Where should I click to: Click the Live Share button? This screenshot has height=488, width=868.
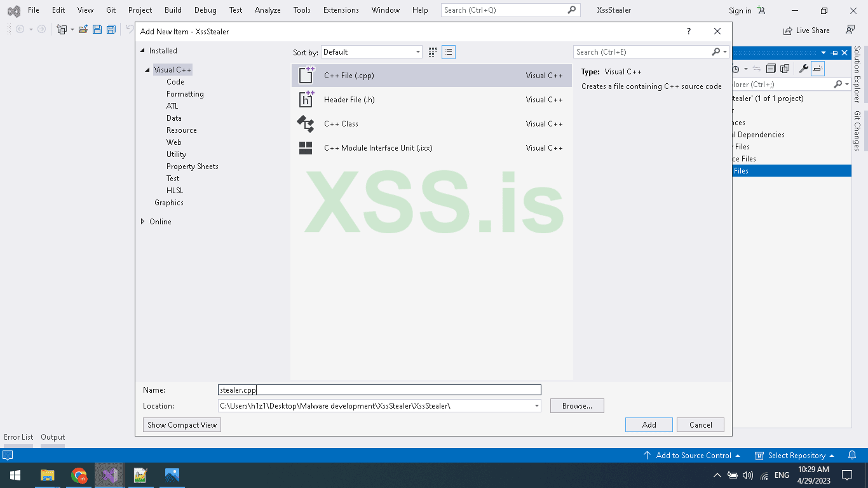coord(807,30)
